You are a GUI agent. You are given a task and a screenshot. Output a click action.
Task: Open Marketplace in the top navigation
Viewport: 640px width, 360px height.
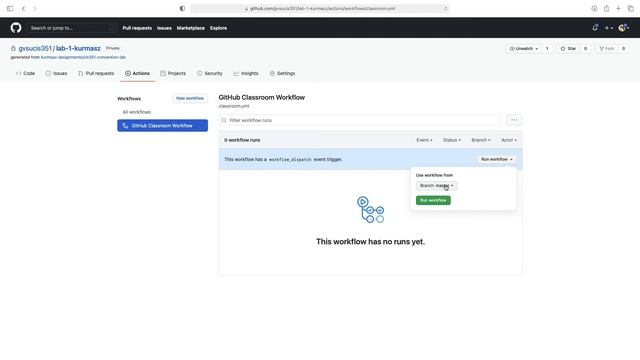click(191, 28)
